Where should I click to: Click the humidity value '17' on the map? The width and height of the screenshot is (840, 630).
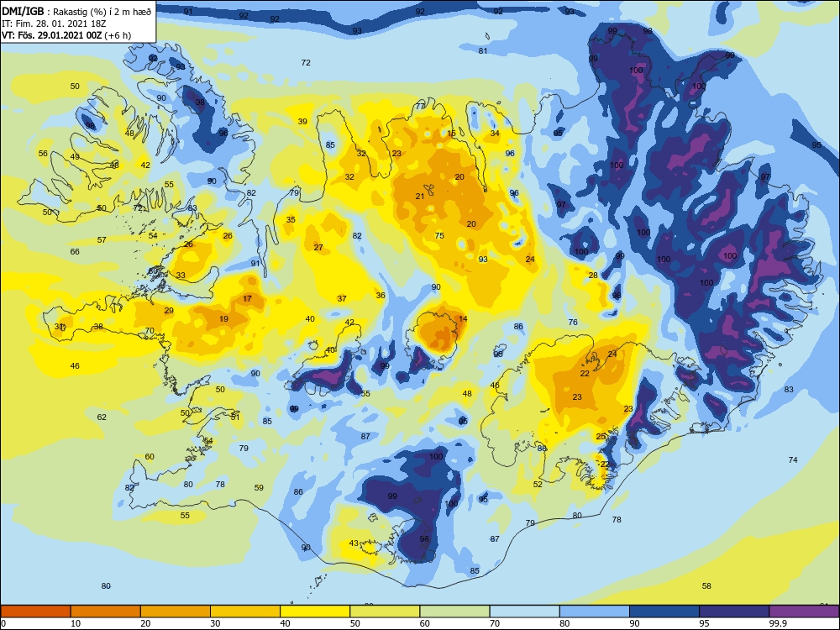[x=247, y=298]
